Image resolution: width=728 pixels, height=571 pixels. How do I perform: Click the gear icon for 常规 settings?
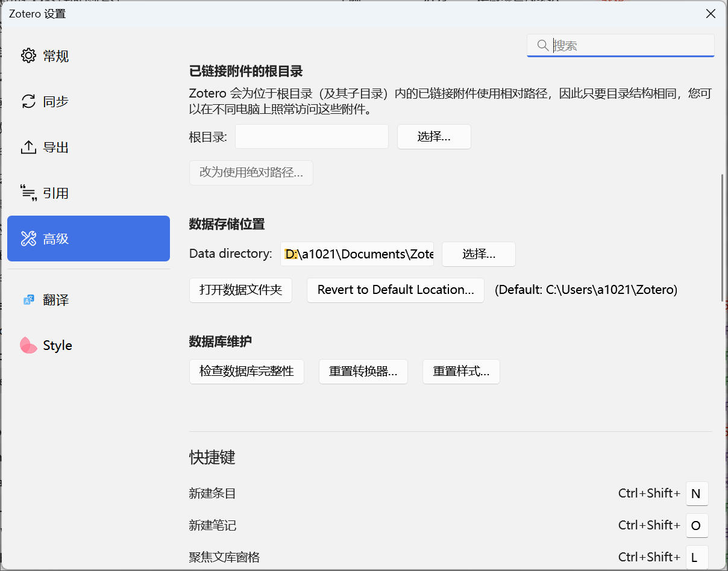click(x=28, y=56)
